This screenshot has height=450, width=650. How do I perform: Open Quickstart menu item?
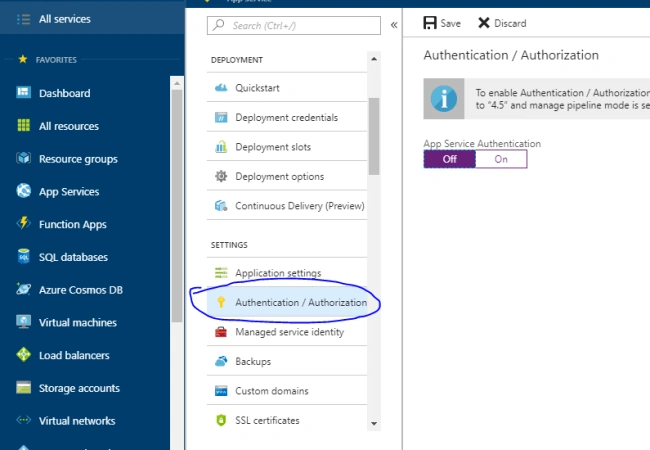point(287,87)
